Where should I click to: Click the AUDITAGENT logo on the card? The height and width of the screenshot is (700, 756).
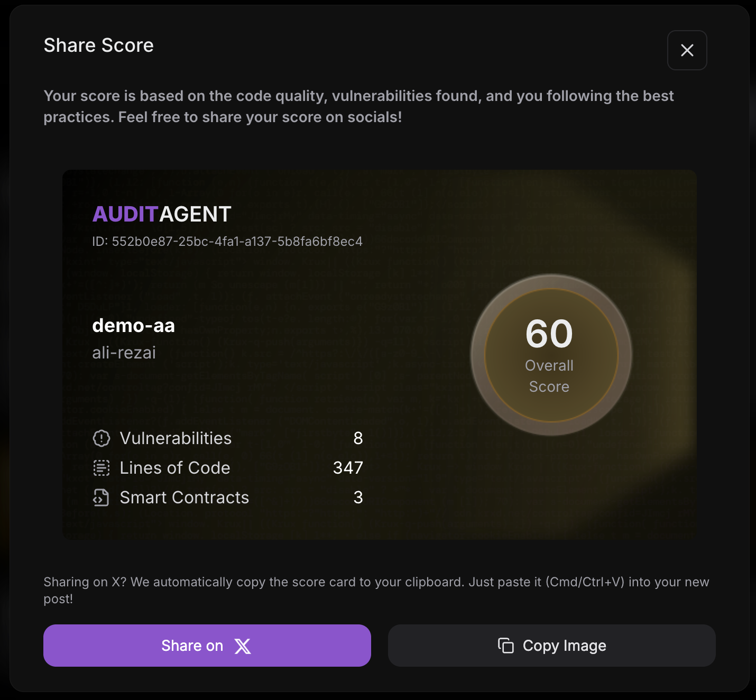(x=162, y=214)
